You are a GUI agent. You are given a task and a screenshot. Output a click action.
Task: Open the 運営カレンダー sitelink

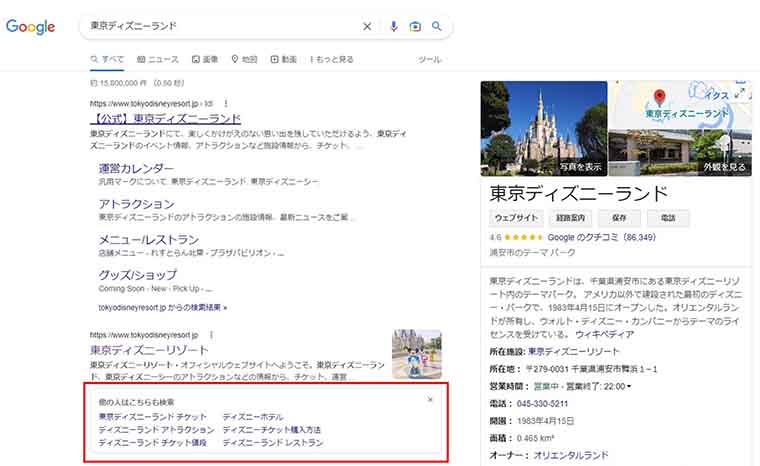136,168
